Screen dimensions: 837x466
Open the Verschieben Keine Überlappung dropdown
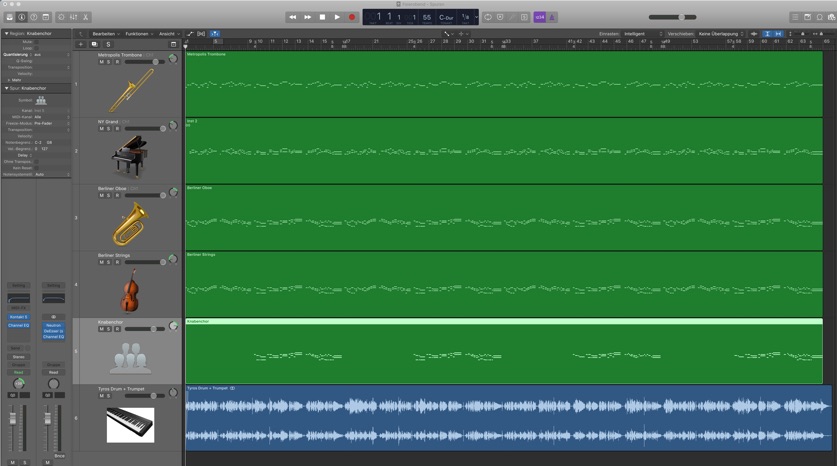(x=721, y=34)
